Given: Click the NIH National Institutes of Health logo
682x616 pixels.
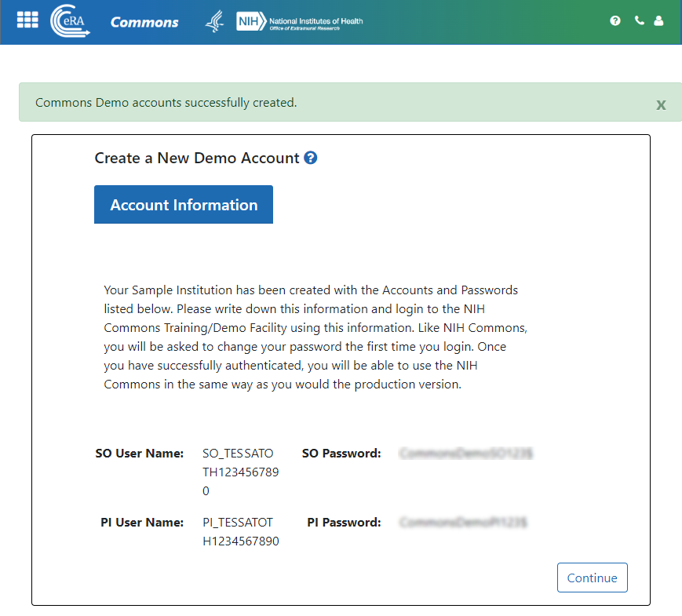Looking at the screenshot, I should coord(300,21).
